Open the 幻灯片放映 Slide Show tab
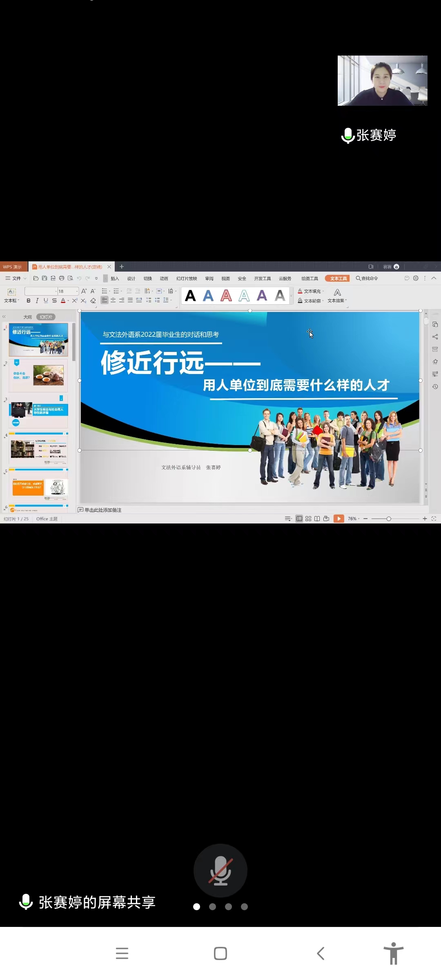Image resolution: width=441 pixels, height=980 pixels. point(187,278)
